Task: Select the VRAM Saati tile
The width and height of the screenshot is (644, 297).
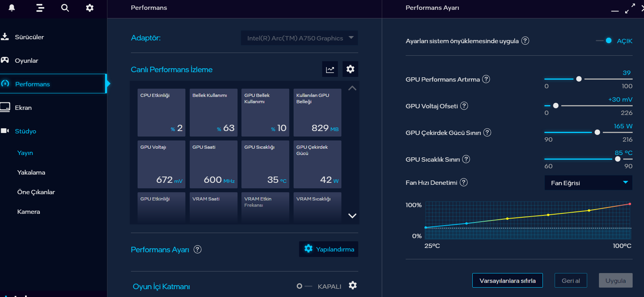Action: (214, 208)
